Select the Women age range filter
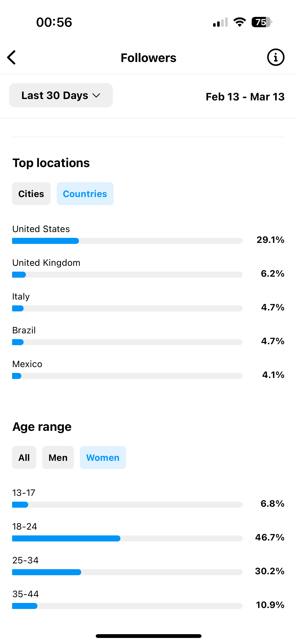The height and width of the screenshot is (644, 297). [x=103, y=457]
